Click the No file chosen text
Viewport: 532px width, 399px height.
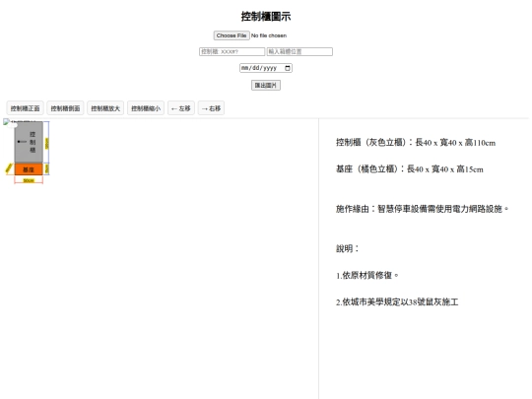point(269,35)
